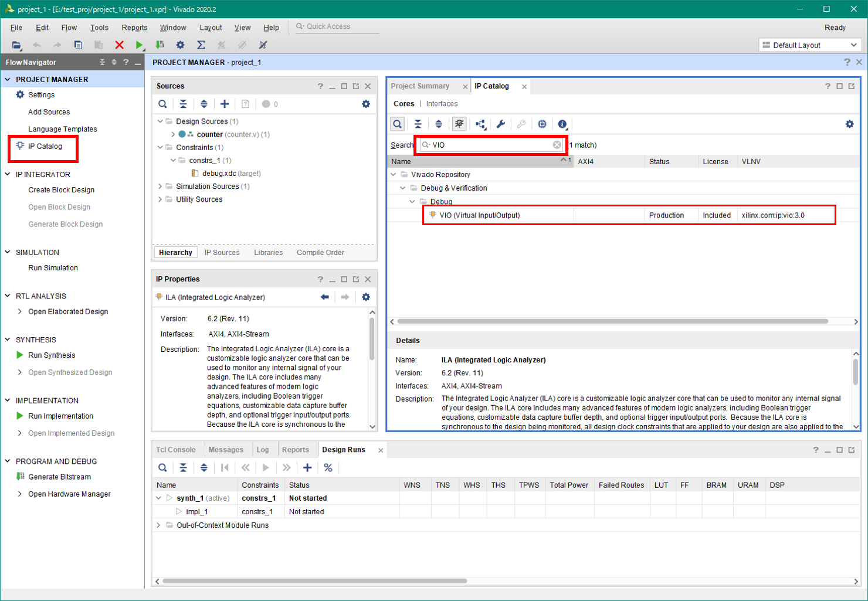The height and width of the screenshot is (601, 868).
Task: Collapse Design Sources tree node
Action: tap(160, 121)
